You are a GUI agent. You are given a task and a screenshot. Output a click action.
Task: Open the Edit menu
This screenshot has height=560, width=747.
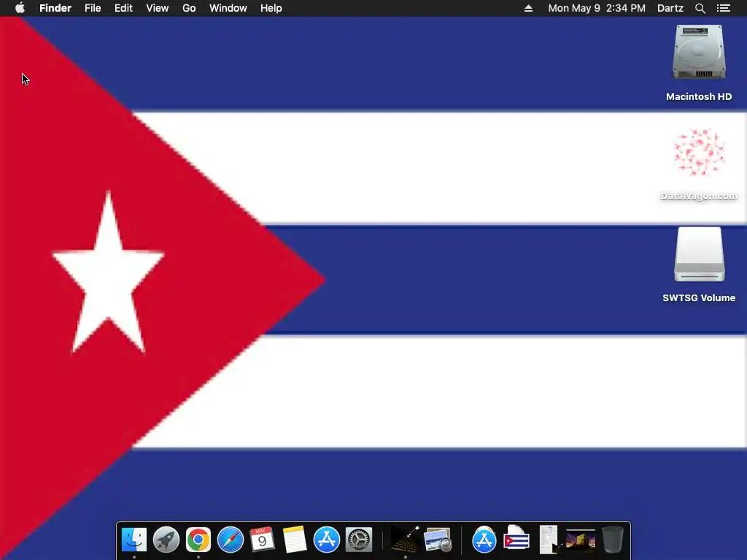(x=123, y=8)
